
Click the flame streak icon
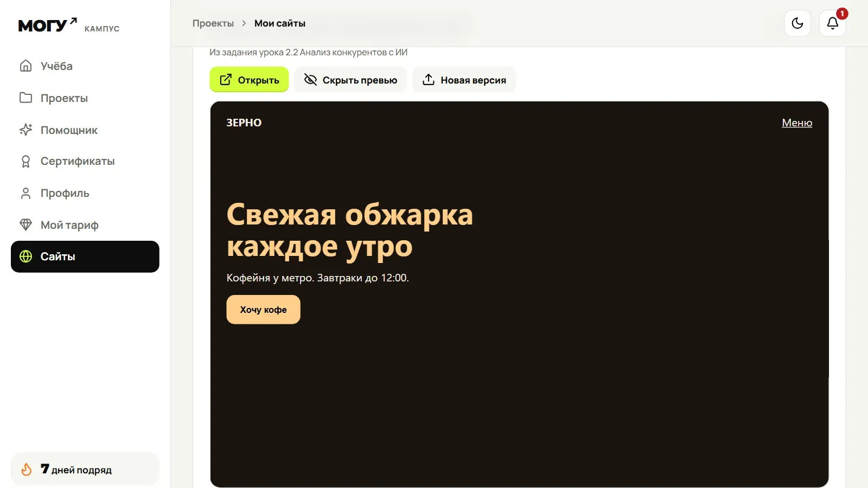pos(26,470)
